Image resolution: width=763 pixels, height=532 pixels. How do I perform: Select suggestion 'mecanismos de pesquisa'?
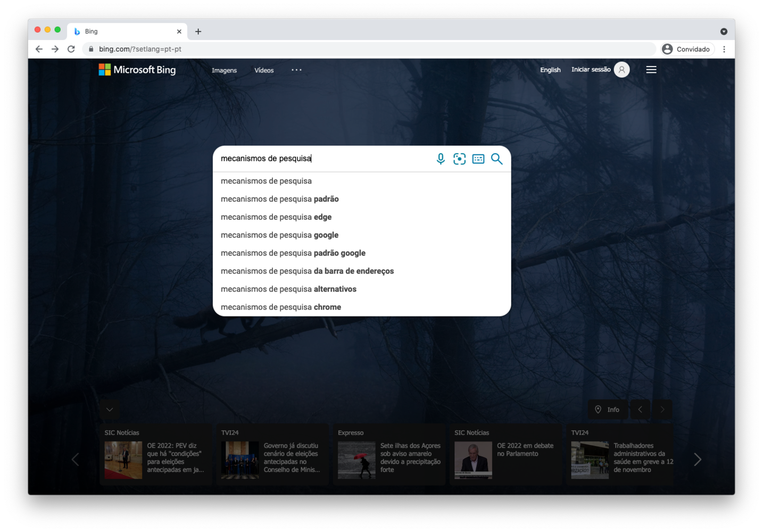point(362,181)
